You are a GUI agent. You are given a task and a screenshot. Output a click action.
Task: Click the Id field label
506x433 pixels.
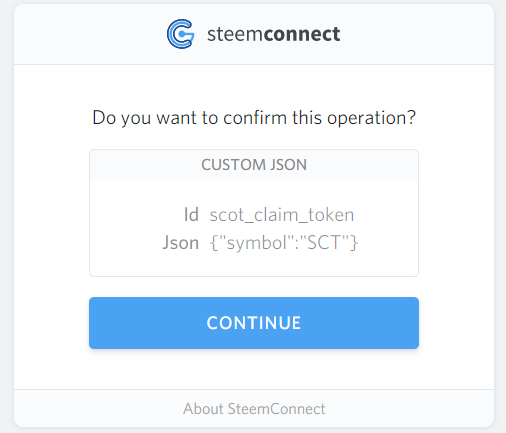(x=191, y=214)
